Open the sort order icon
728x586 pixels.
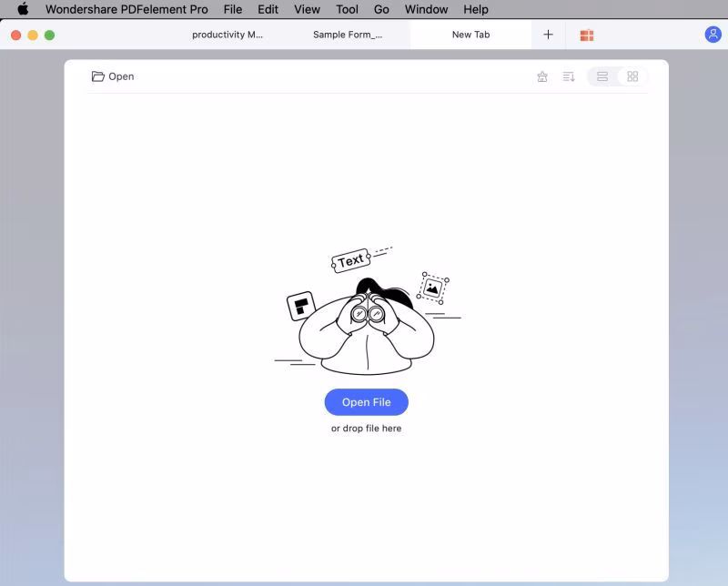click(x=569, y=76)
